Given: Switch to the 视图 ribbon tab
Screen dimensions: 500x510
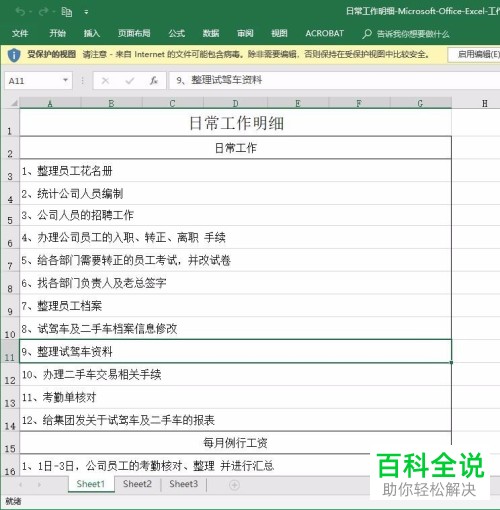Looking at the screenshot, I should [x=279, y=33].
